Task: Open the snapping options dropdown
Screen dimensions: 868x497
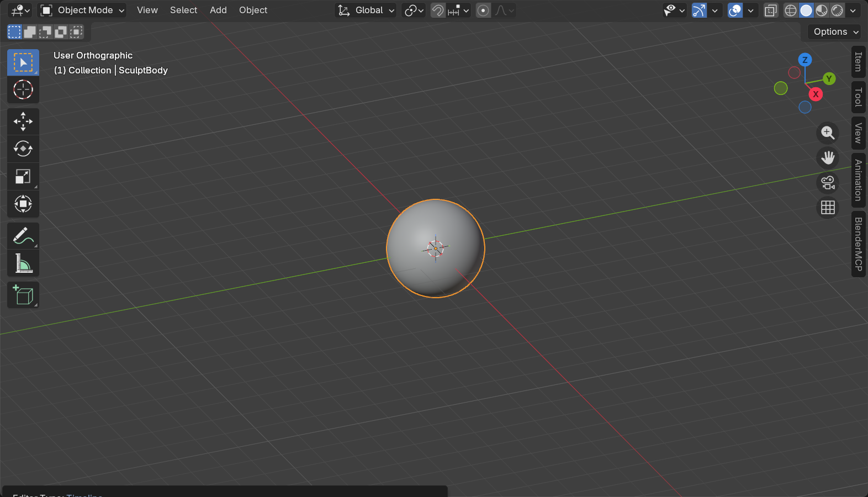Action: [459, 10]
